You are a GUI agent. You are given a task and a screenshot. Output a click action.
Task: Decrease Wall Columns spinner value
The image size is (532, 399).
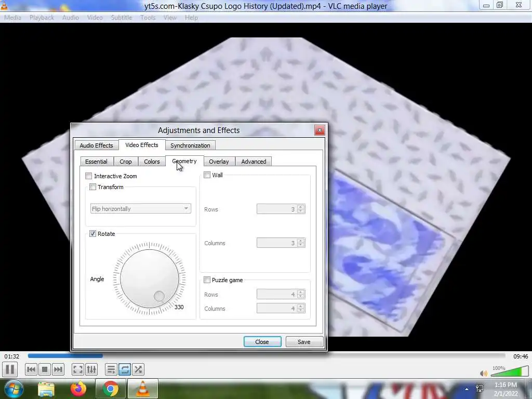(x=301, y=245)
